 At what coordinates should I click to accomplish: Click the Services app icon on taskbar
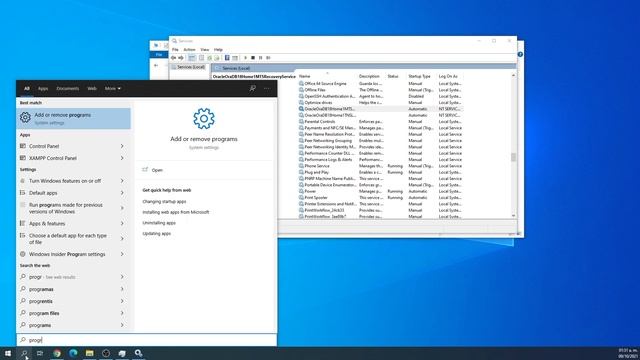pyautogui.click(x=138, y=353)
